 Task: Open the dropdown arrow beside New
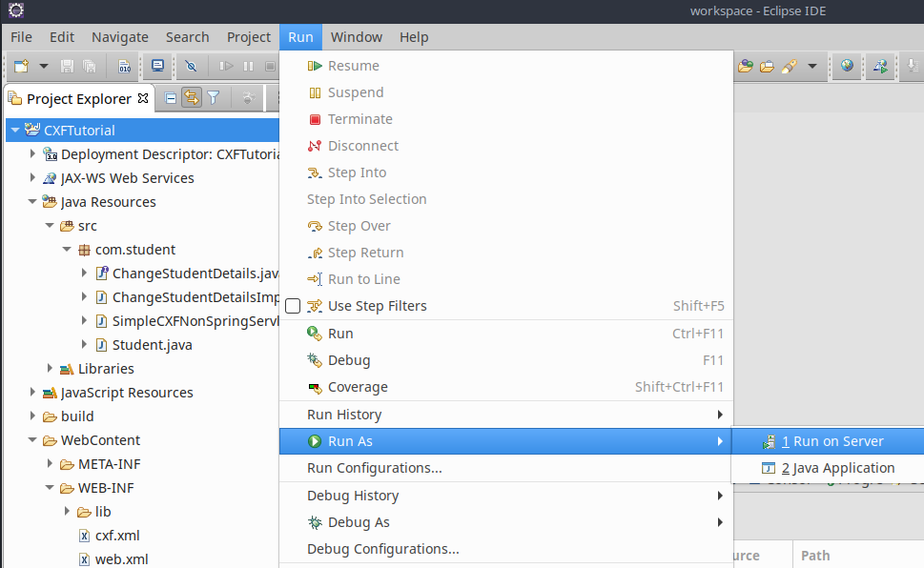[44, 67]
